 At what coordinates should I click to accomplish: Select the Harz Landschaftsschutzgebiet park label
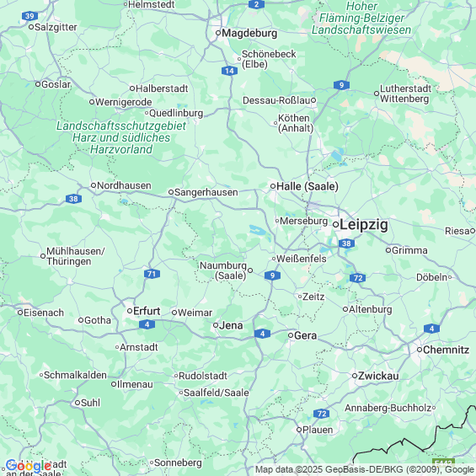click(121, 137)
